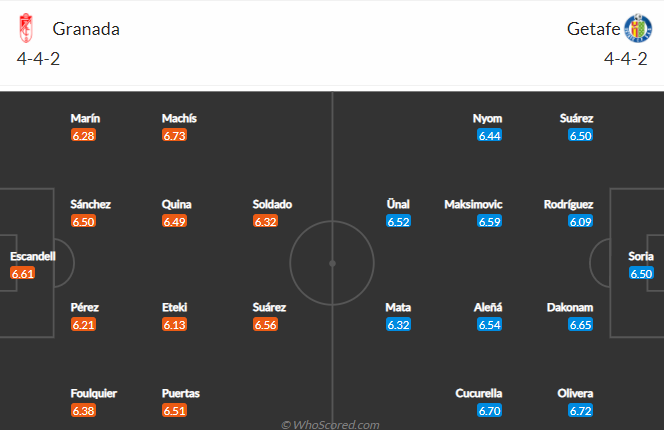Click the Getafe club crest icon
Image resolution: width=664 pixels, height=430 pixels.
coord(638,28)
